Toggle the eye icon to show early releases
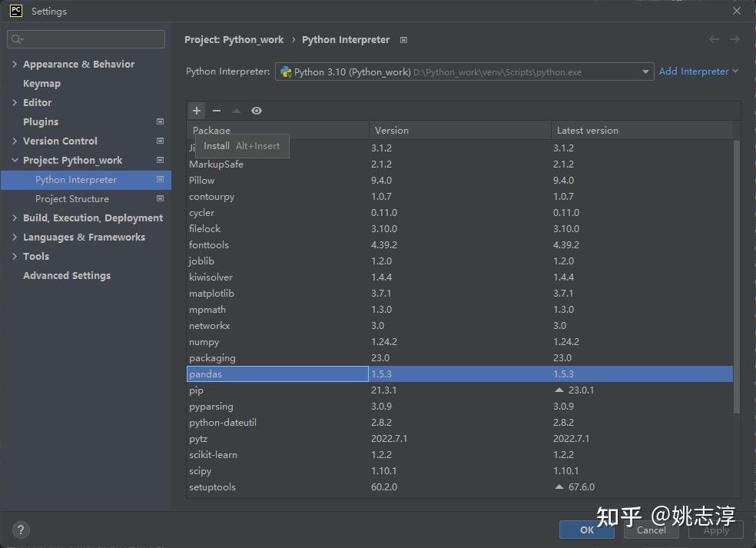 pyautogui.click(x=257, y=111)
